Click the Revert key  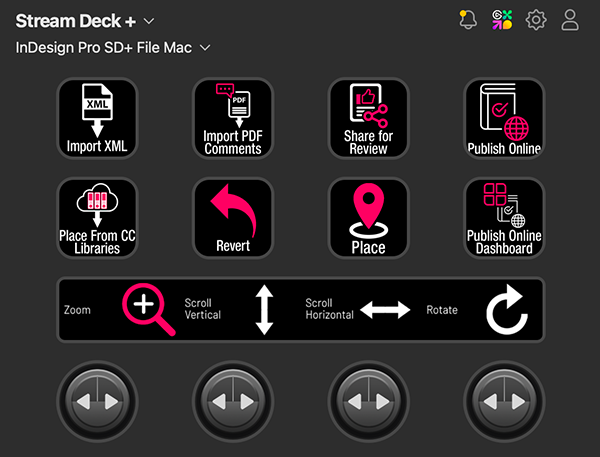point(233,218)
